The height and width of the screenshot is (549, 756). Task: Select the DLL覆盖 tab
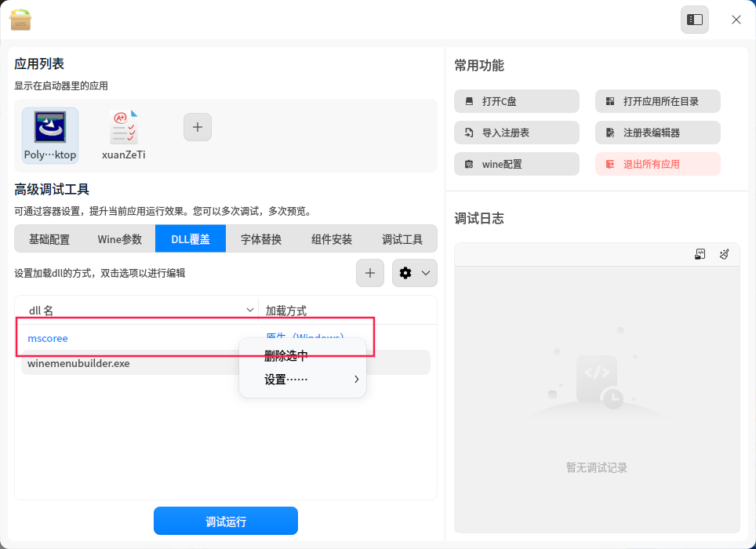pos(191,239)
